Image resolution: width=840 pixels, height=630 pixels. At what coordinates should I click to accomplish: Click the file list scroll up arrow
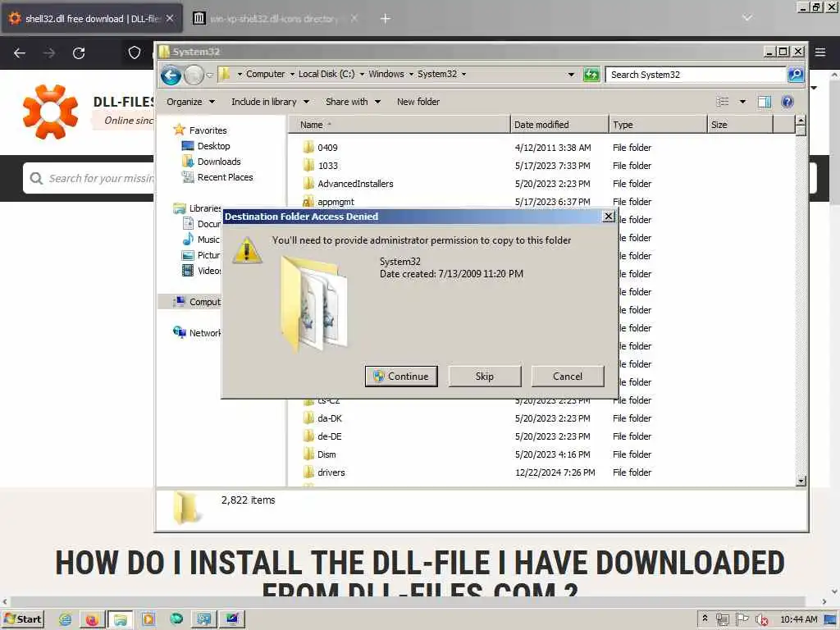click(x=801, y=120)
